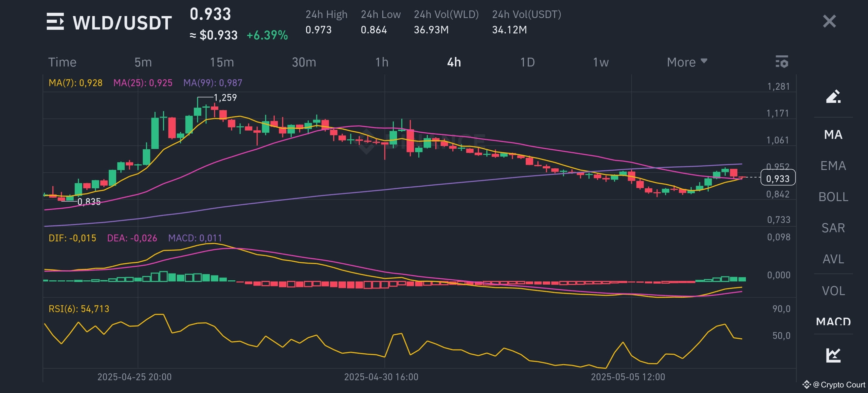Click the MA(7): 0,928 legend
The height and width of the screenshot is (393, 868).
(x=76, y=83)
